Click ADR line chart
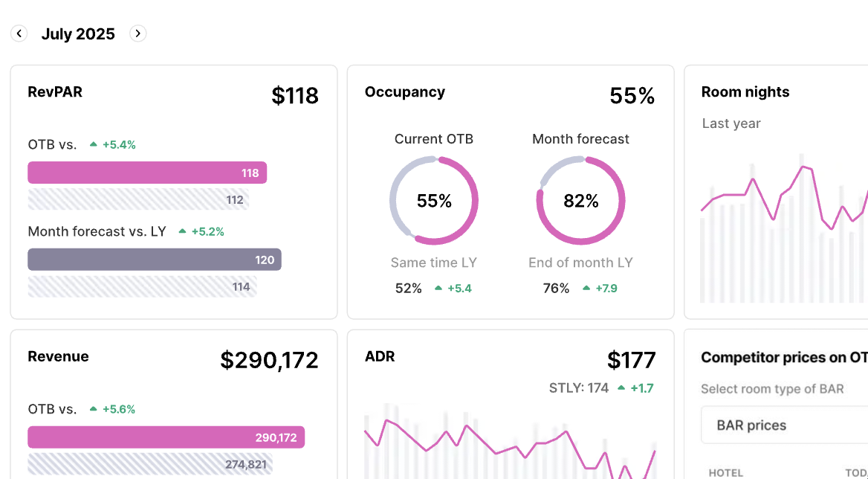Screen dimensions: 868x479 (510, 441)
